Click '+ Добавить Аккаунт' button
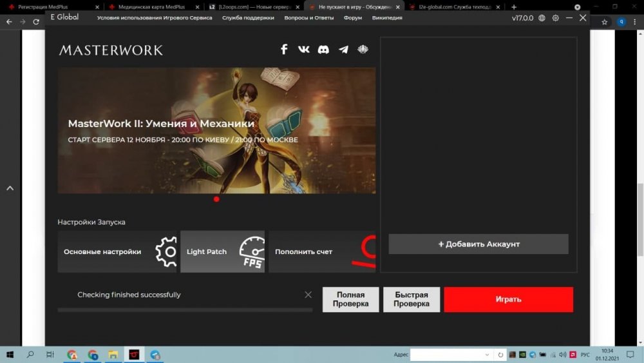The height and width of the screenshot is (363, 644). [x=478, y=244]
